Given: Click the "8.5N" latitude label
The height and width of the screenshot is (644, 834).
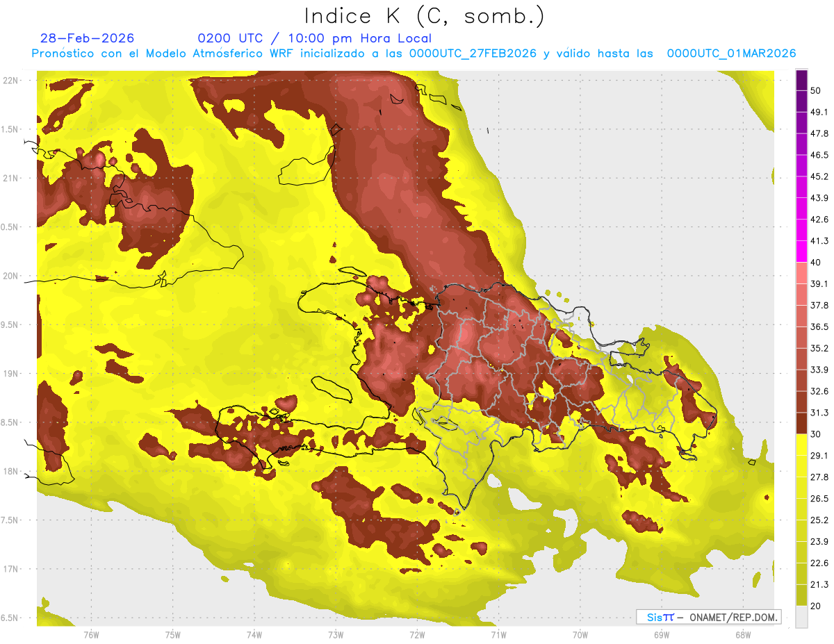Looking at the screenshot, I should 10,422.
